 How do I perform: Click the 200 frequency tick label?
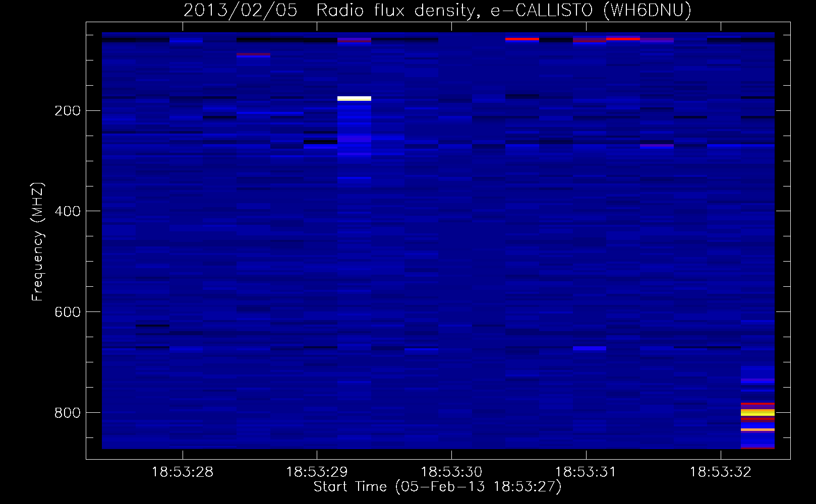pos(68,111)
